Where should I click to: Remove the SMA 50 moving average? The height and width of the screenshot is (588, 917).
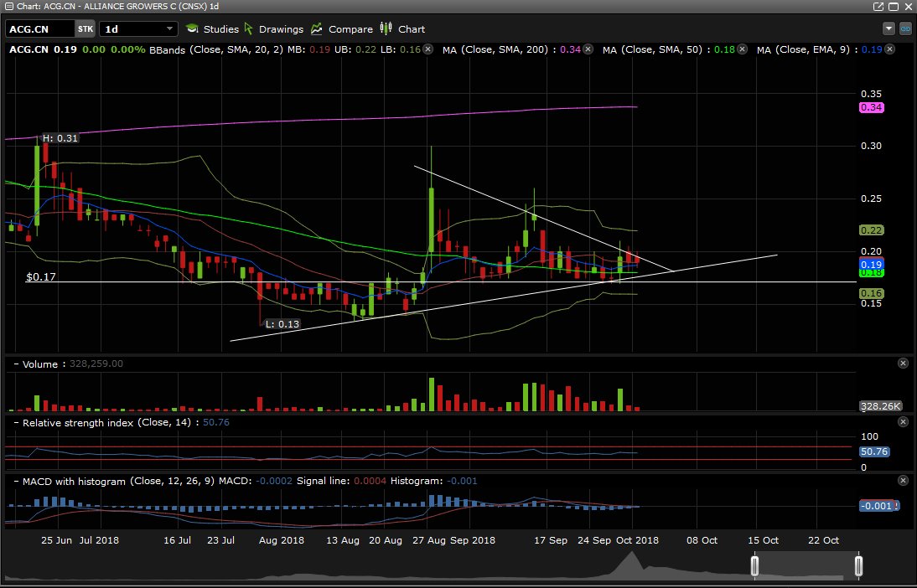[x=742, y=49]
